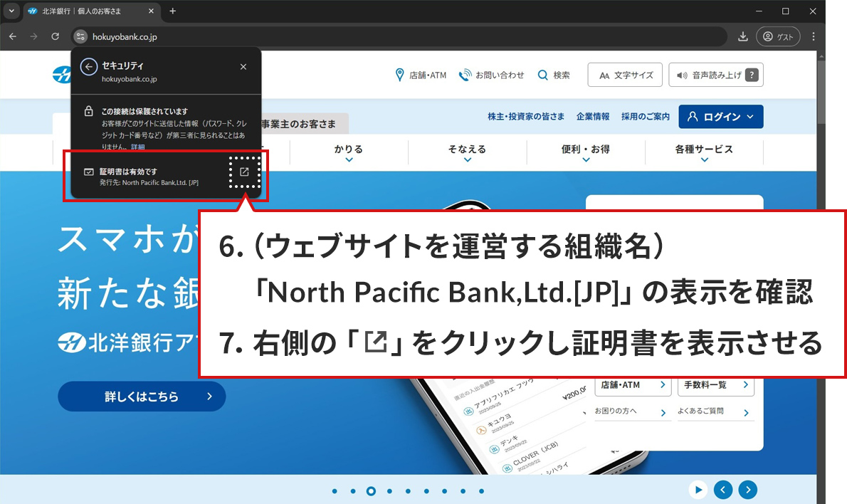Click the 文字サイズ button
The height and width of the screenshot is (504, 847).
click(626, 75)
